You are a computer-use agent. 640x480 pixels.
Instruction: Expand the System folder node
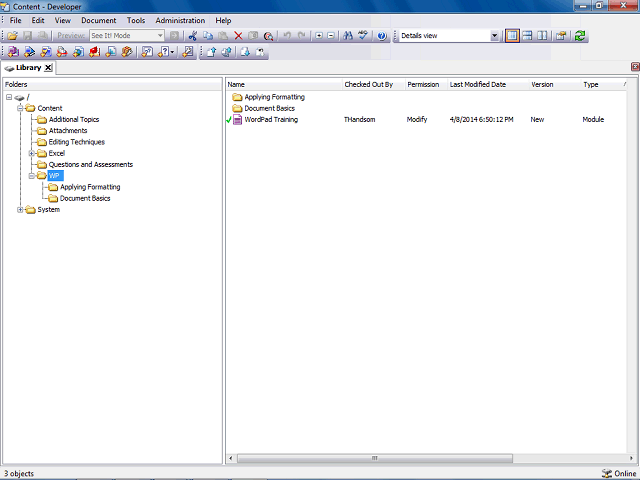[x=20, y=210]
